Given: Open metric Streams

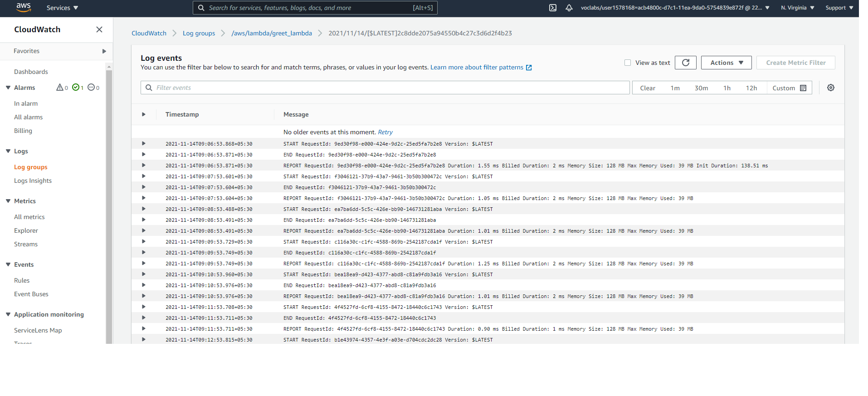Looking at the screenshot, I should click(26, 244).
